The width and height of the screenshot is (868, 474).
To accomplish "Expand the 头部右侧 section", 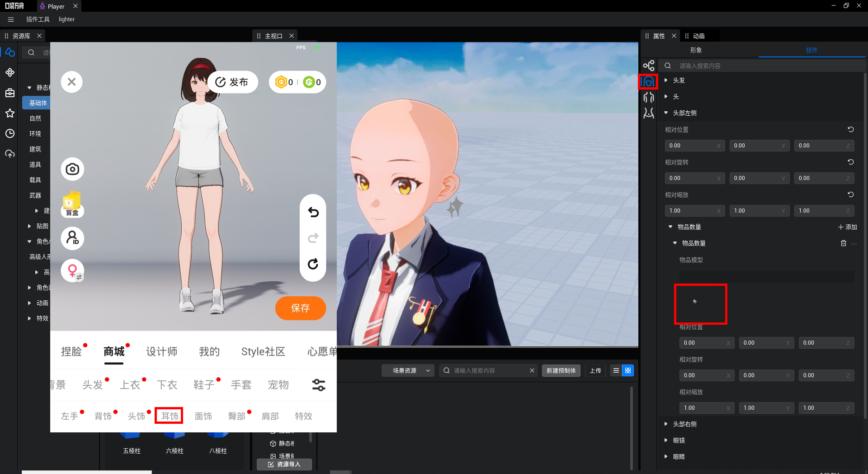I will [666, 424].
